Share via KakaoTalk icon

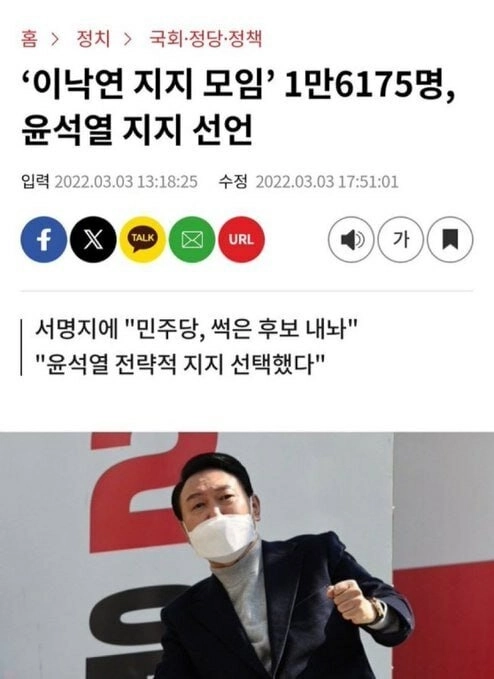[x=142, y=239]
